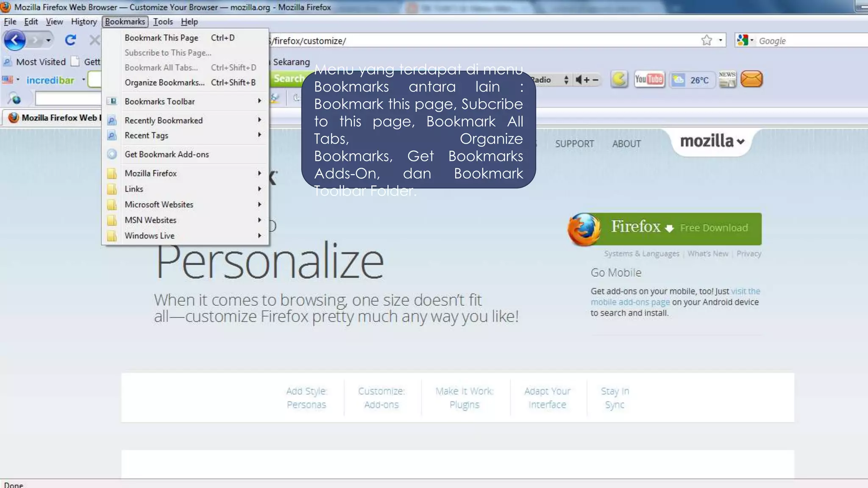Expand the Bookmarks Toolbar submenu
Image resolution: width=868 pixels, height=488 pixels.
(x=259, y=101)
